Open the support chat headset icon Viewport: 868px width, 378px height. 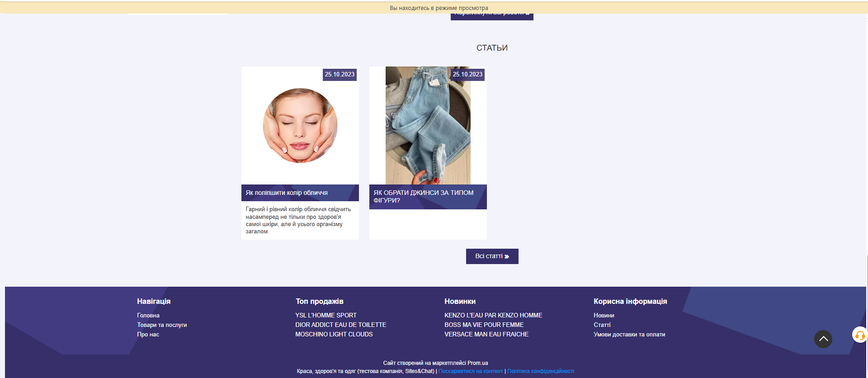(859, 335)
